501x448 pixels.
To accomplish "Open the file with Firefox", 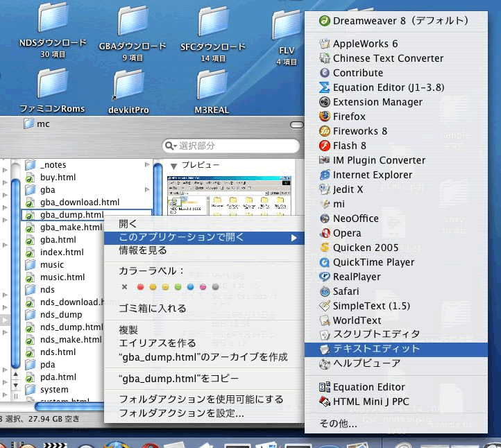I will 396,117.
